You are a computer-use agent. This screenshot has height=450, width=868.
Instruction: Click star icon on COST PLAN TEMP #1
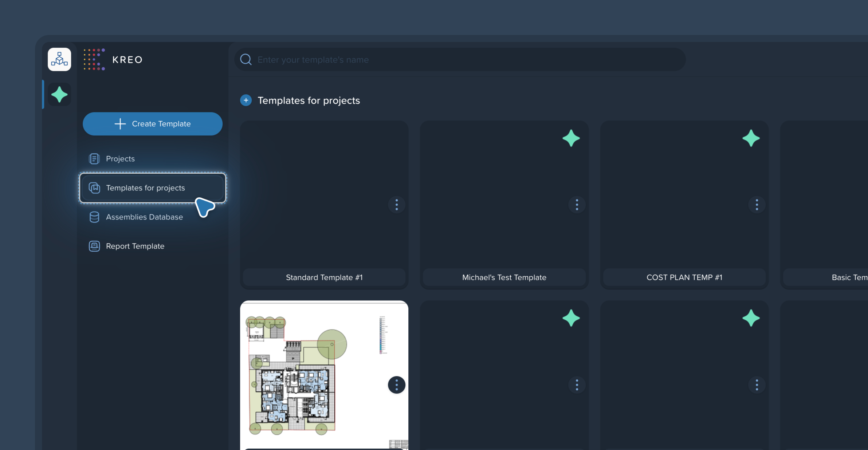751,138
